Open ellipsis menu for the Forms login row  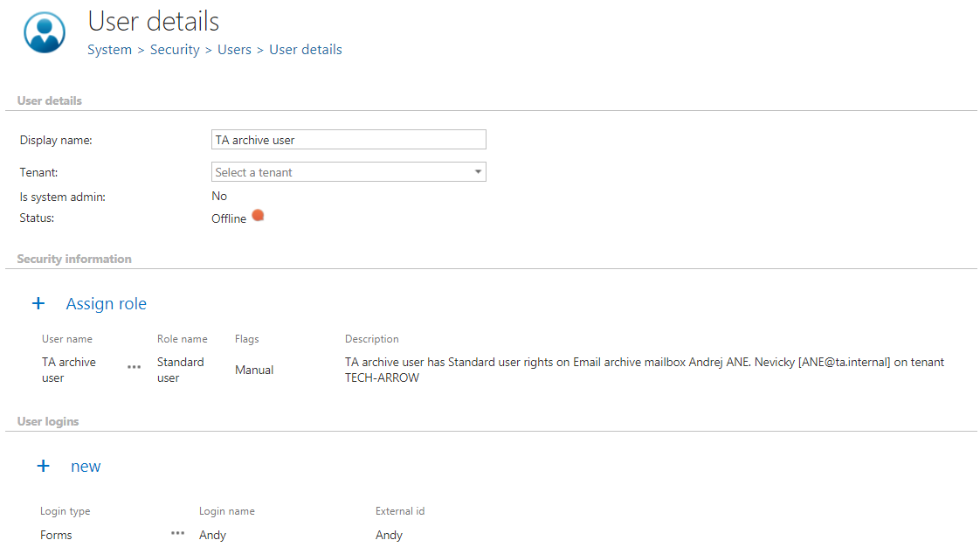[178, 533]
